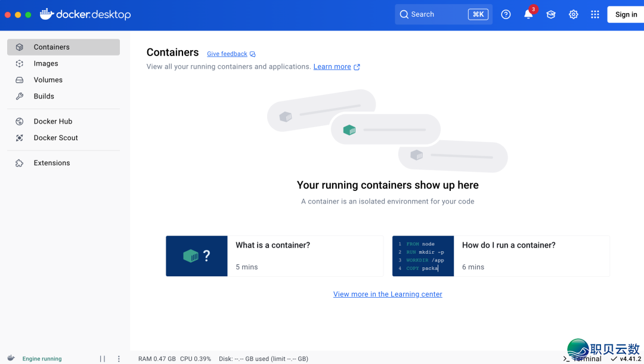644x364 pixels.
Task: Follow the Learn more link
Action: point(332,67)
